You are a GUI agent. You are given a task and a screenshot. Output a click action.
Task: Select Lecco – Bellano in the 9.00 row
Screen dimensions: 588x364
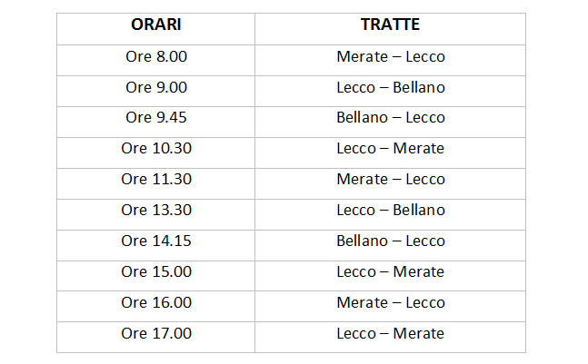(x=390, y=87)
